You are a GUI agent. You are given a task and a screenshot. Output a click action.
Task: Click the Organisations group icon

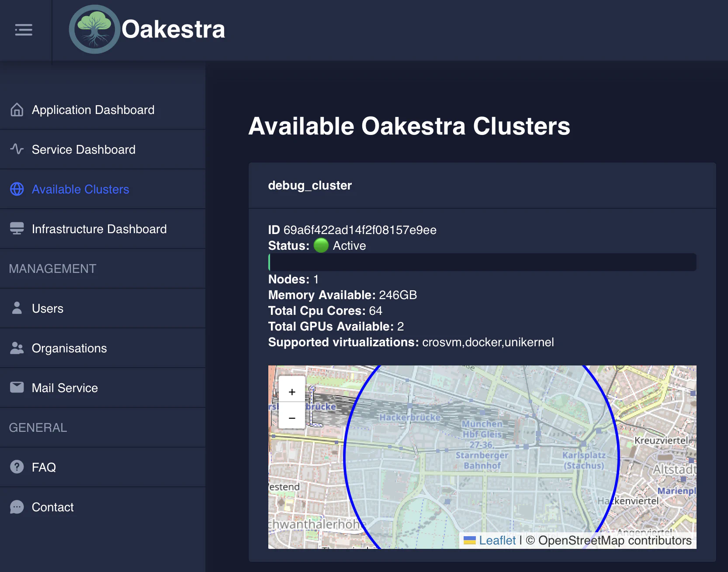[17, 348]
